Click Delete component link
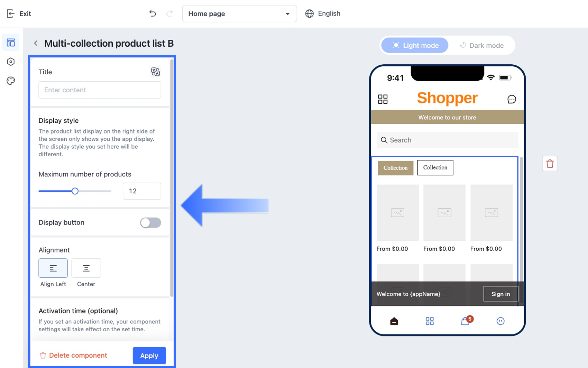588x368 pixels. click(x=73, y=355)
